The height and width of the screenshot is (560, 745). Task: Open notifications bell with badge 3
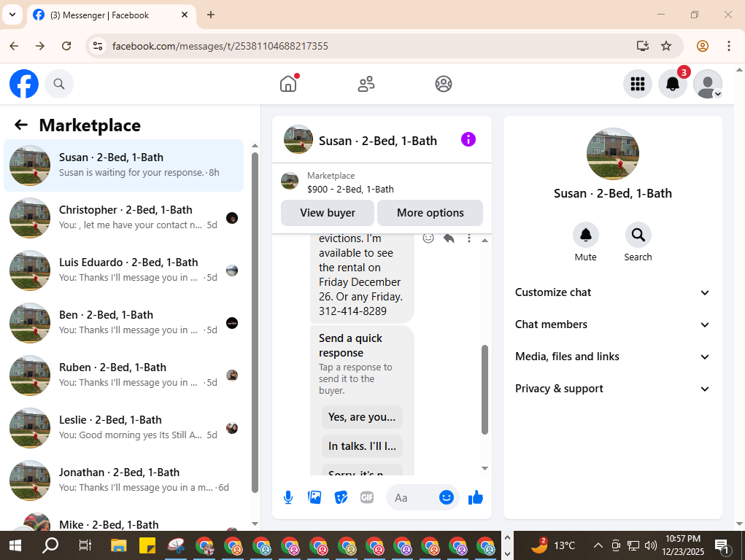point(672,84)
